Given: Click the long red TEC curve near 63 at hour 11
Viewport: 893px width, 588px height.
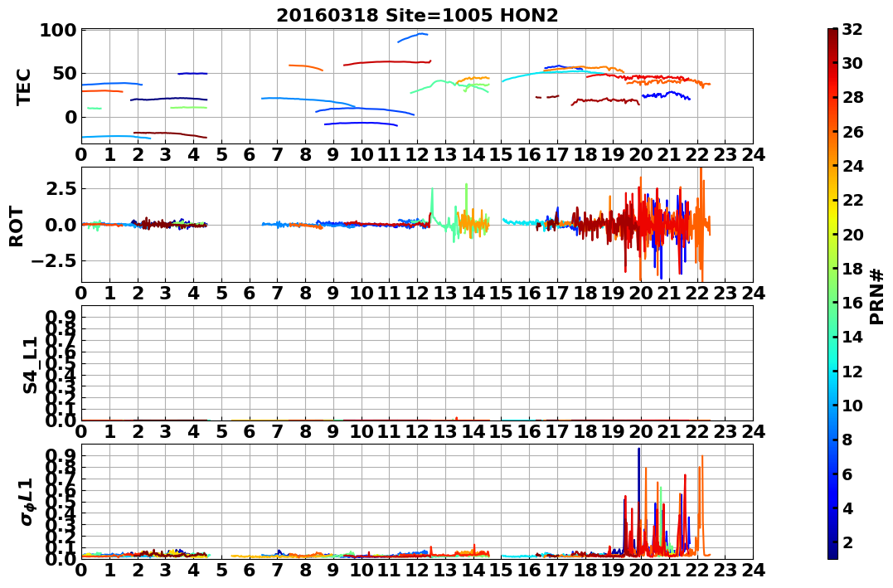Looking at the screenshot, I should 387,62.
